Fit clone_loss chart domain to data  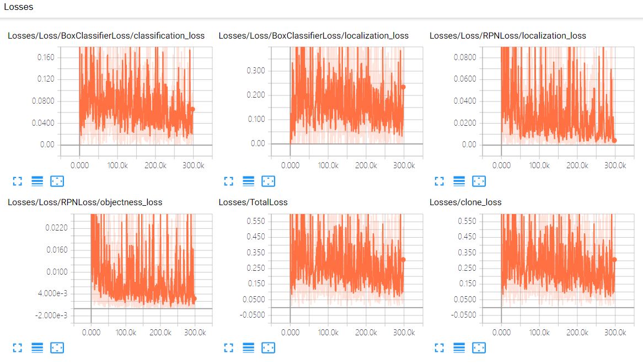pos(479,348)
